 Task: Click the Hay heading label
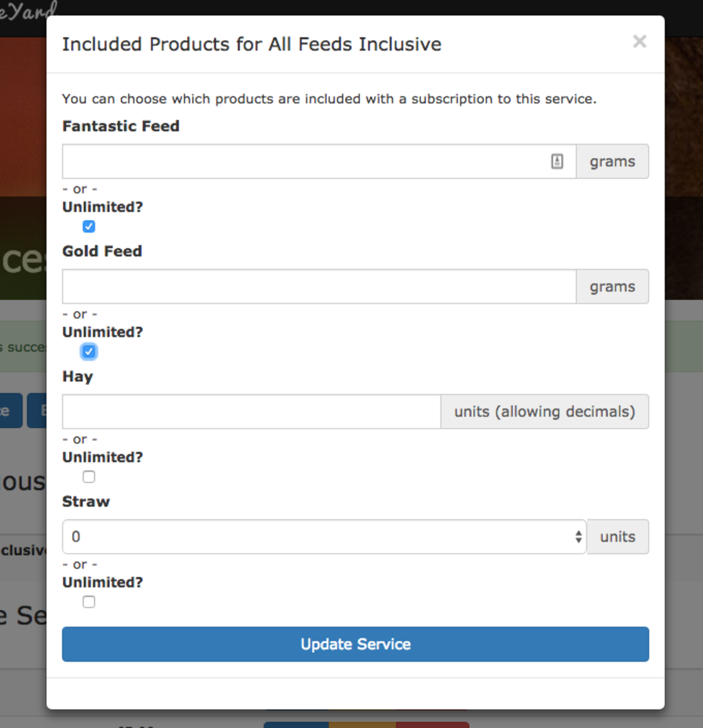(x=78, y=377)
